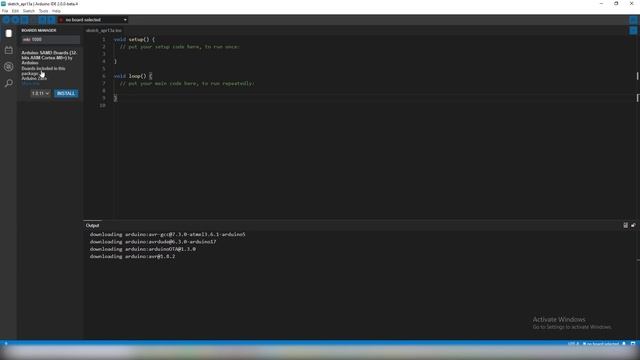The width and height of the screenshot is (640, 360).
Task: Open the File menu
Action: (5, 11)
